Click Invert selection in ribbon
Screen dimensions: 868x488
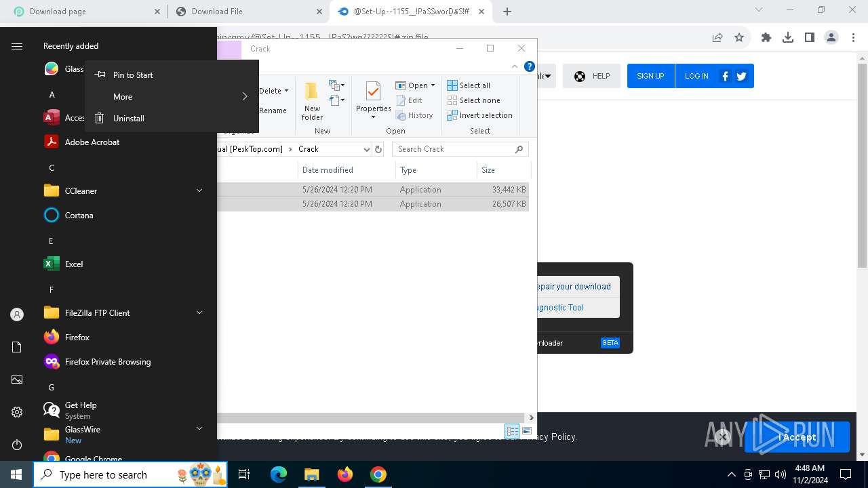pyautogui.click(x=479, y=115)
